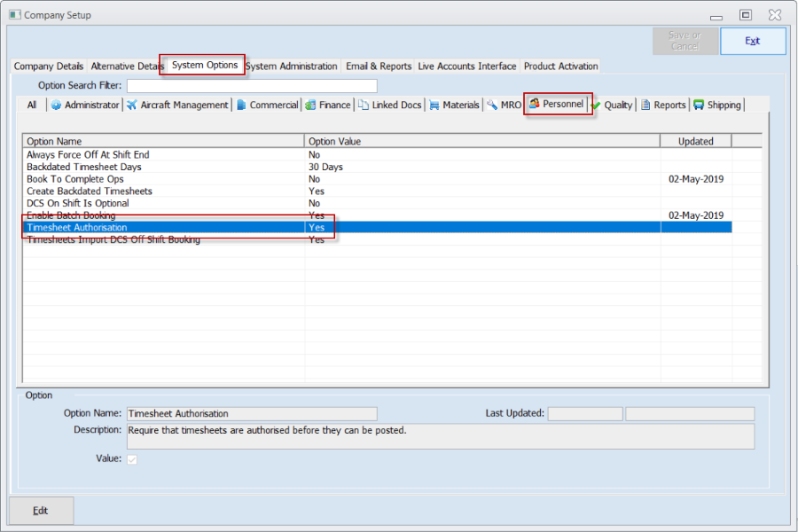
Task: Click the Option Name text field
Action: [252, 413]
